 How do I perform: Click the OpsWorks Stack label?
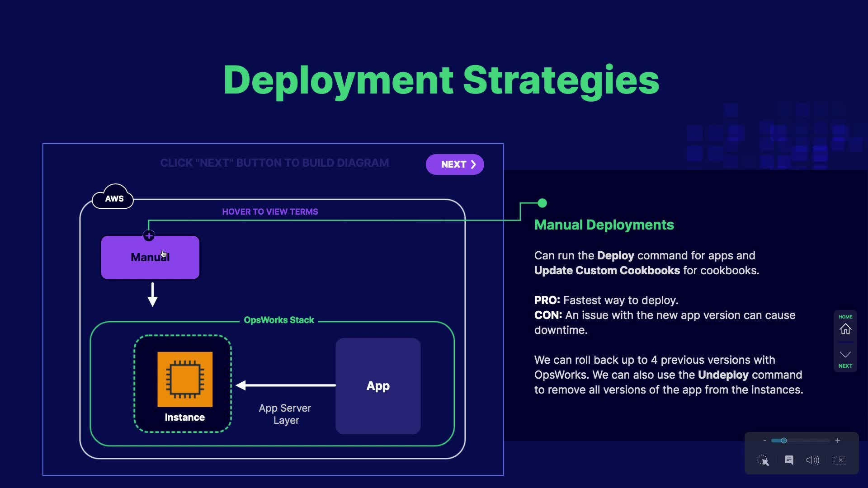(x=278, y=320)
